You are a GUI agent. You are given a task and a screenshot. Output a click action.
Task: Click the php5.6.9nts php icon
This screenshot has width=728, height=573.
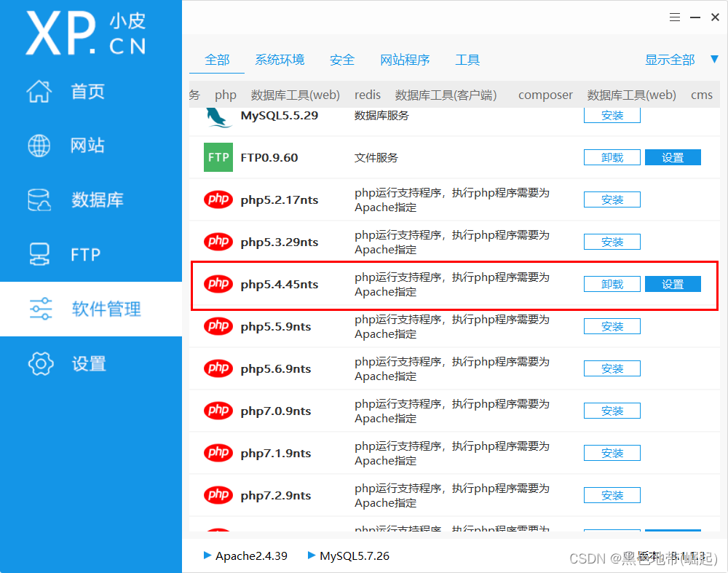coord(218,368)
